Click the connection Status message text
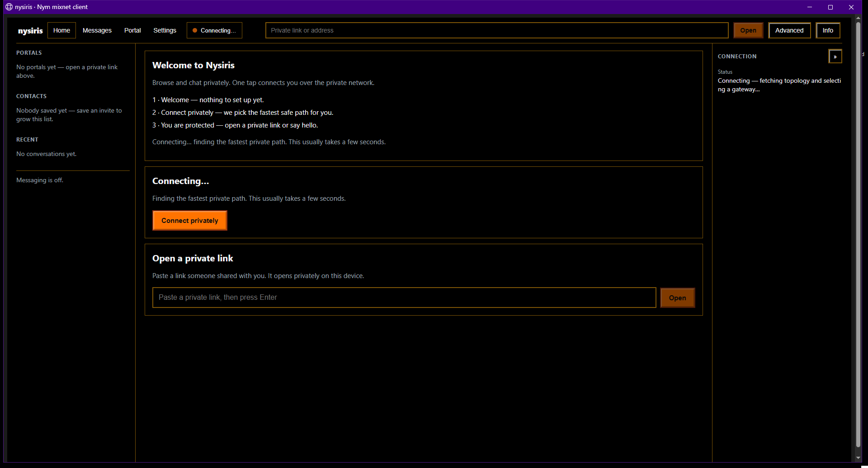Image resolution: width=868 pixels, height=468 pixels. coord(779,85)
